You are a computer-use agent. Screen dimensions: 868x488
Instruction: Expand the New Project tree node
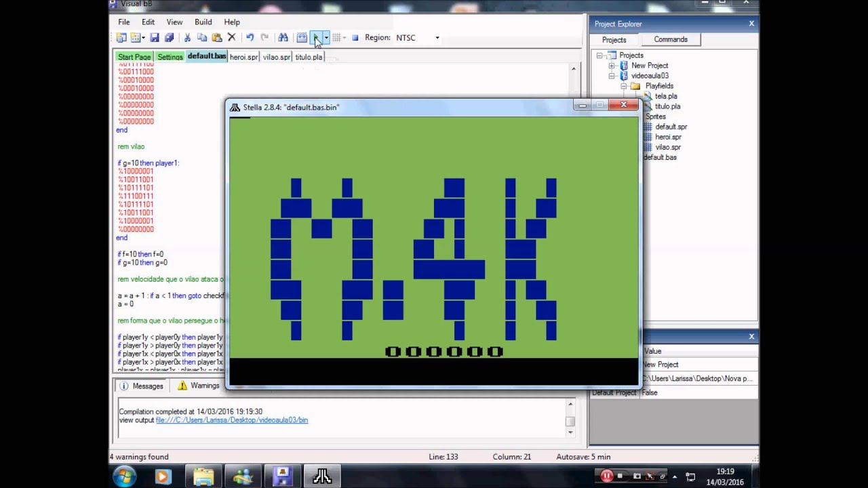coord(612,66)
